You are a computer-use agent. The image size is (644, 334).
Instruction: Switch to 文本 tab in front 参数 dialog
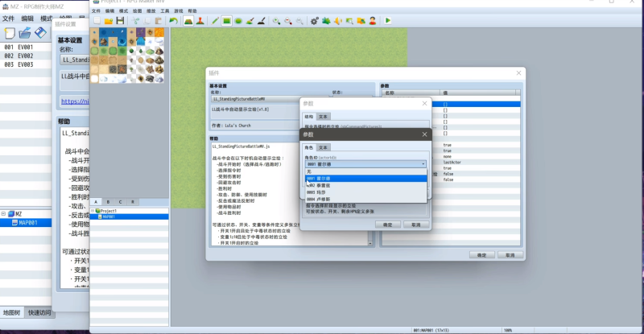tap(324, 147)
